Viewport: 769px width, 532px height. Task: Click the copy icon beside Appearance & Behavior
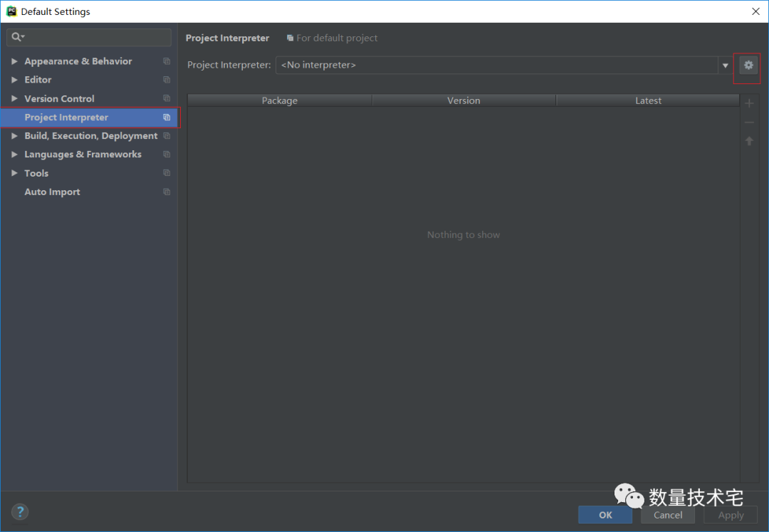coord(167,61)
